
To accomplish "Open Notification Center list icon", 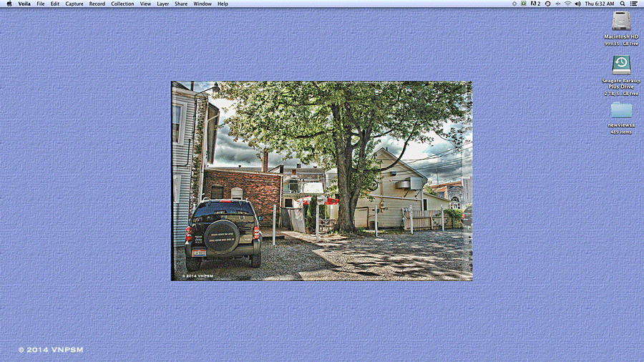I will pyautogui.click(x=633, y=4).
